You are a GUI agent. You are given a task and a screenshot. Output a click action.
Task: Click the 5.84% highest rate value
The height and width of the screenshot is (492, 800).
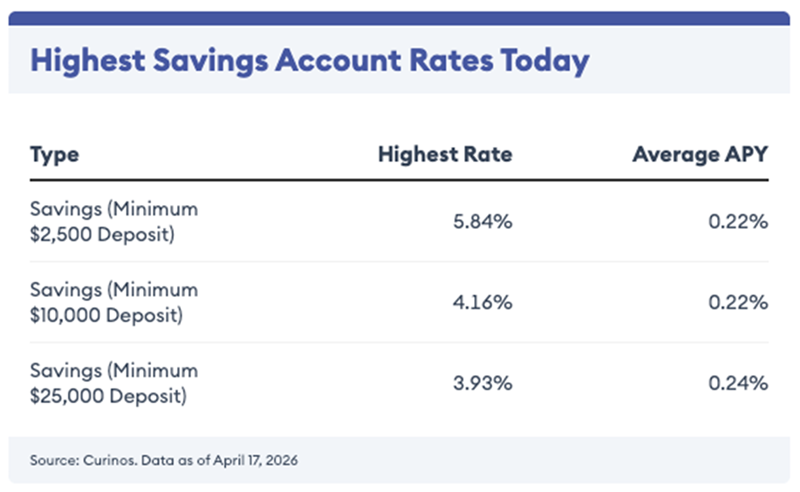point(484,222)
